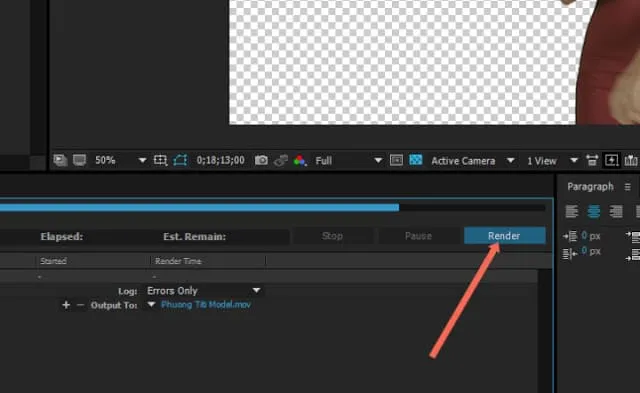Open the Active Camera 3D view dropdown
The height and width of the screenshot is (393, 640).
(x=472, y=160)
